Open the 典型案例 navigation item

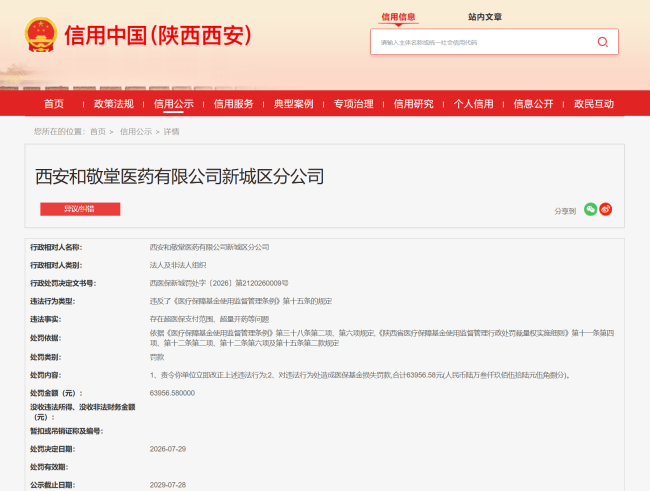[293, 104]
